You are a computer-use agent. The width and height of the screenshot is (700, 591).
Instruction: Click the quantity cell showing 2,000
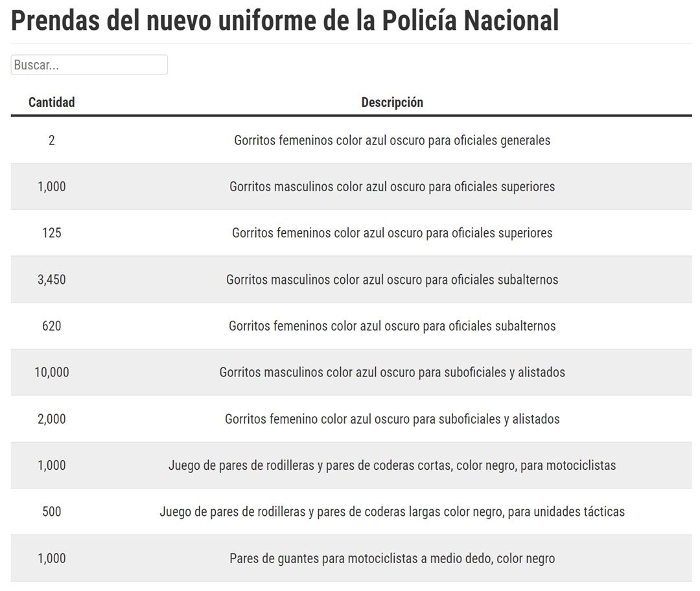(52, 419)
